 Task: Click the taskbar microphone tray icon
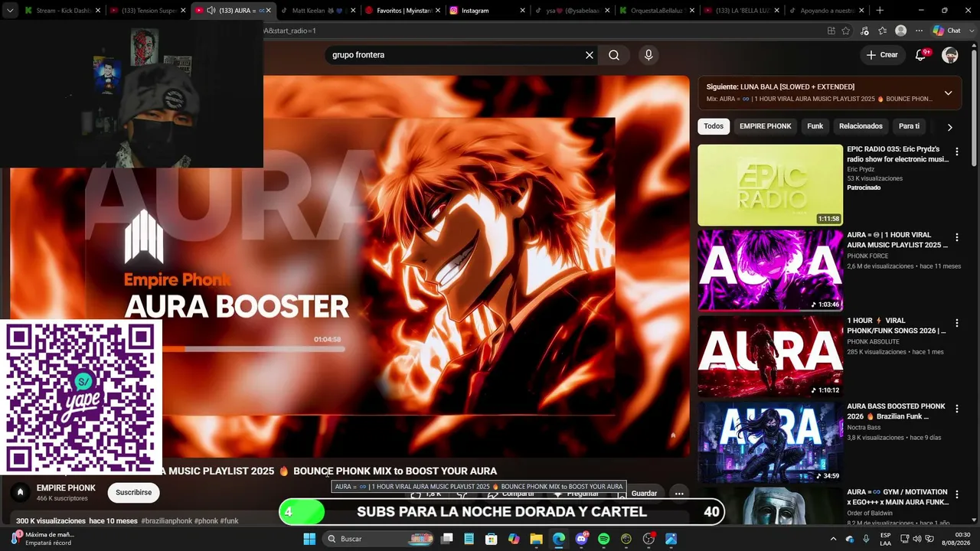click(866, 539)
